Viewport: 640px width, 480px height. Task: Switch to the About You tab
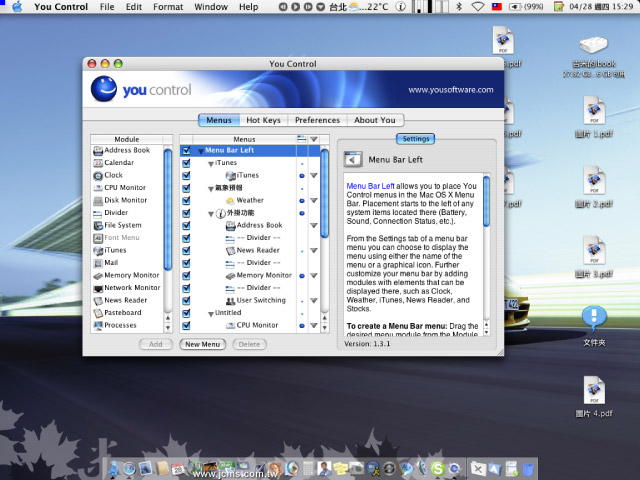pos(375,120)
